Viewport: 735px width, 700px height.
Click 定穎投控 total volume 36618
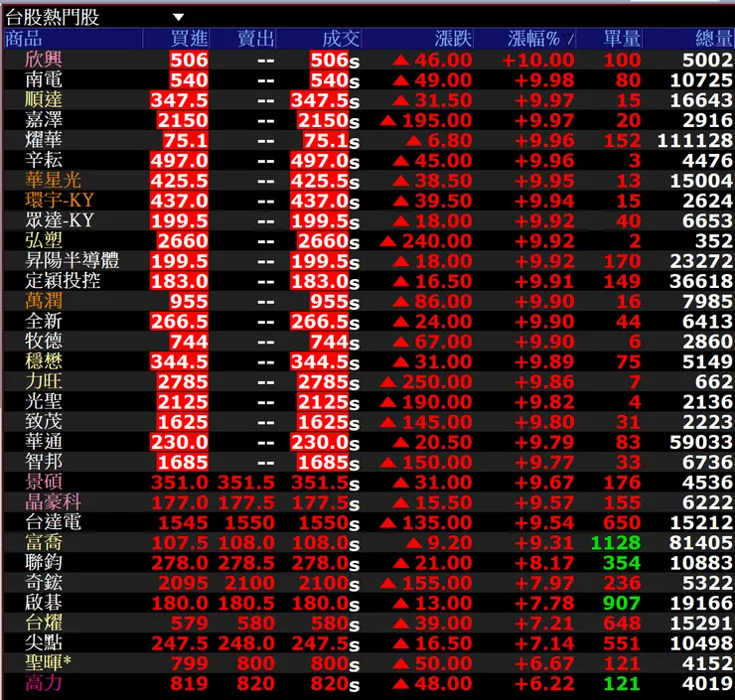click(x=701, y=281)
